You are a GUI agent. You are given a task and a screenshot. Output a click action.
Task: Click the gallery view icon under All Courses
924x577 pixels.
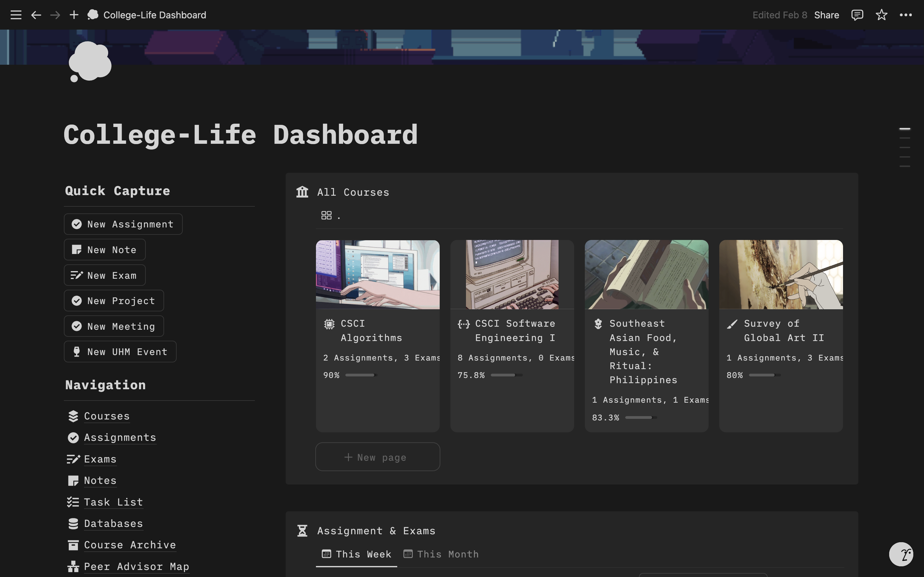326,216
